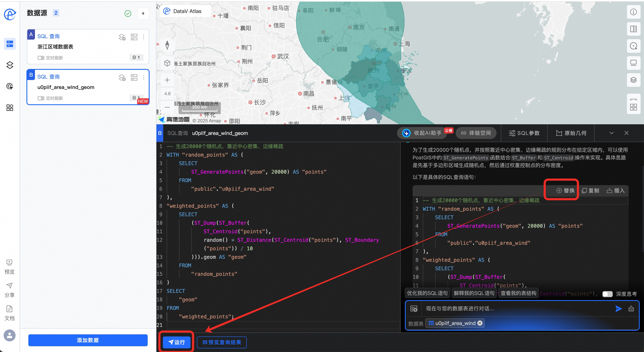
Task: Open the 原始几何 tab
Action: click(571, 133)
